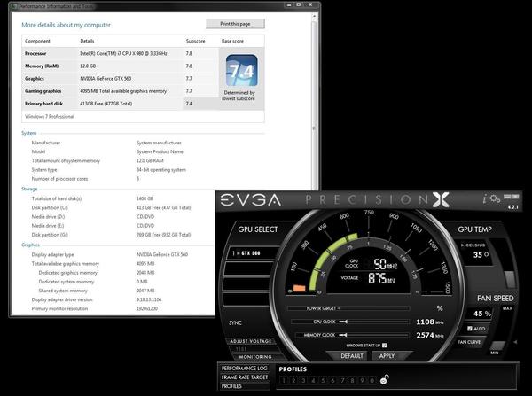532x396 pixels.
Task: Open EVGA Precision settings gears icon
Action: pos(495,198)
